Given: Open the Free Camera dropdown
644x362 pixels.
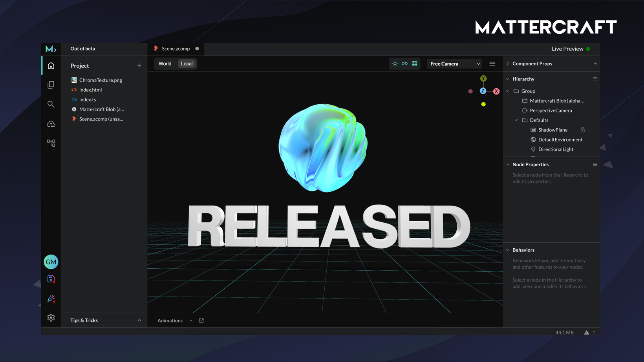Looking at the screenshot, I should 455,64.
